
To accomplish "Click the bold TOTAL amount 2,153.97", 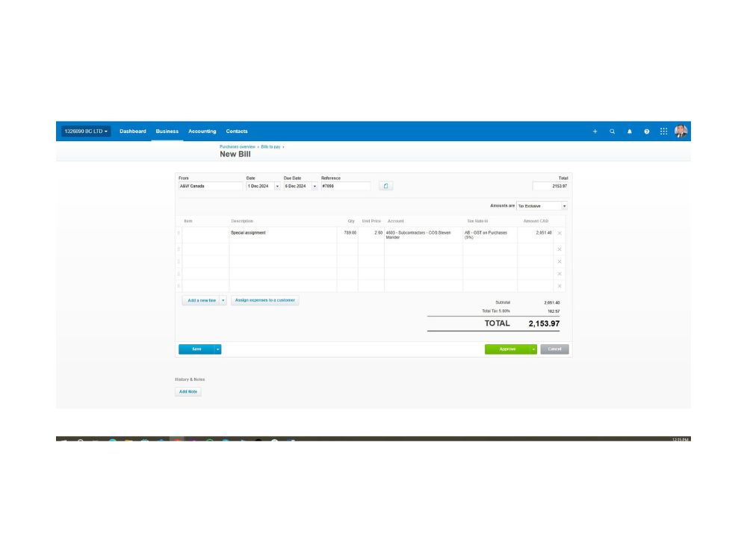I will click(544, 324).
